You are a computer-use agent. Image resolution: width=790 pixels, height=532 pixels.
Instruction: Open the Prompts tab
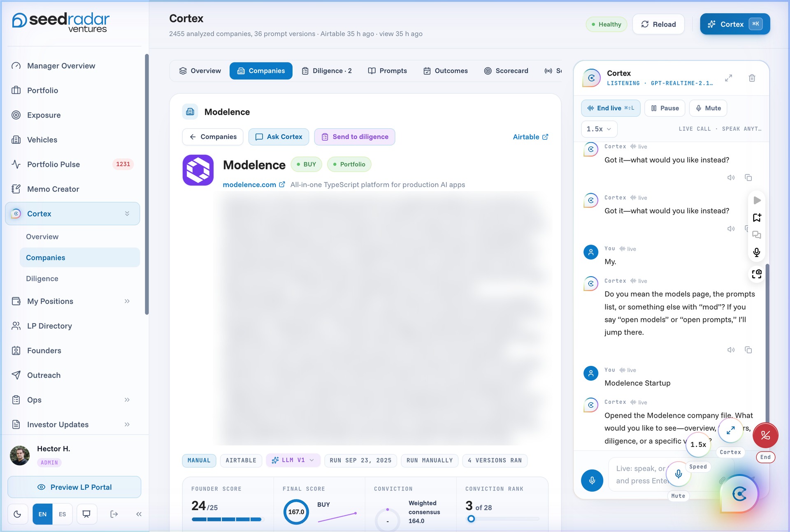387,71
